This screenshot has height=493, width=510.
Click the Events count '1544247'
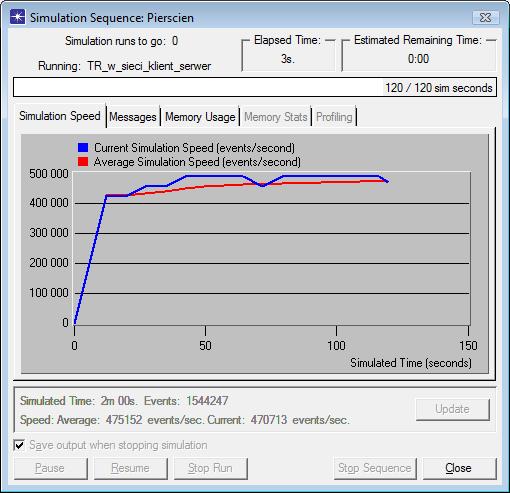(x=207, y=401)
